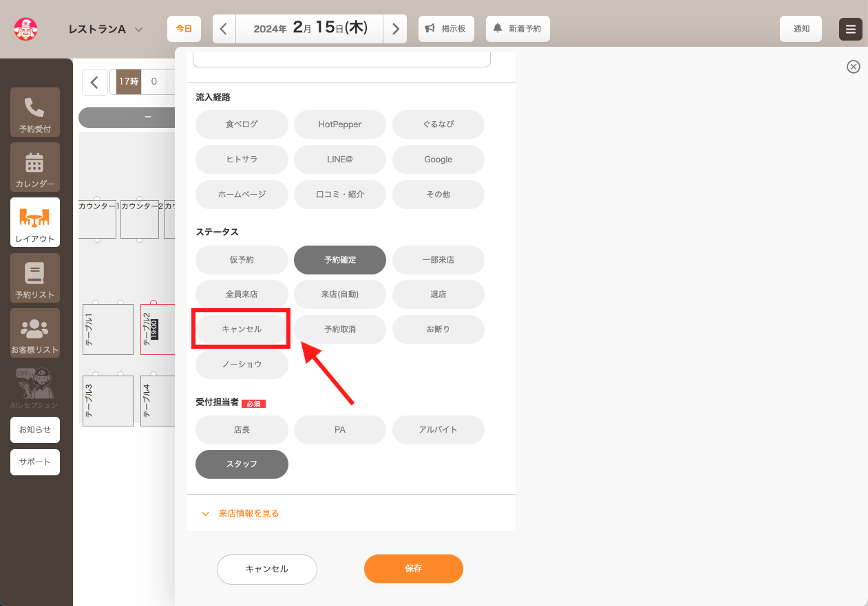
Task: Select ヒトサラ as inflow route
Action: pos(242,159)
